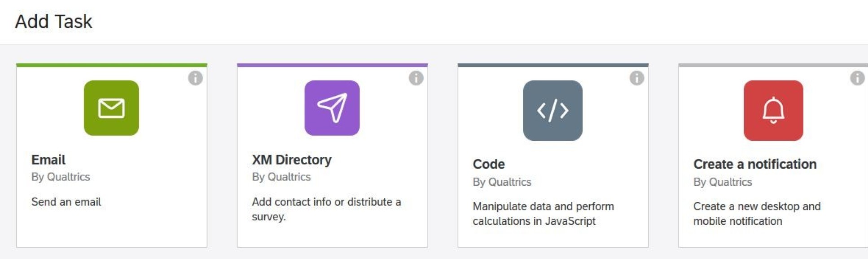Open info icon on Code card

[636, 78]
